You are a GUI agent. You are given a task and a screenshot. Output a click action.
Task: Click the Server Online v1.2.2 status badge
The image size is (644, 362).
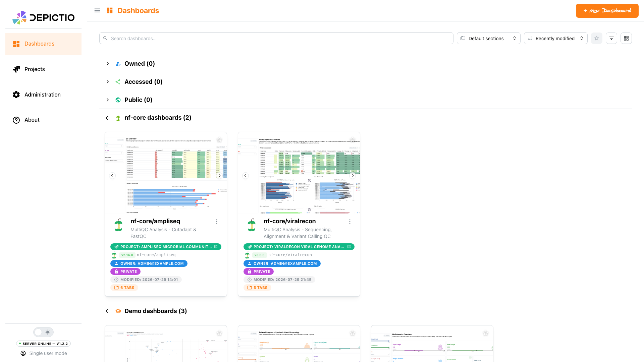44,344
